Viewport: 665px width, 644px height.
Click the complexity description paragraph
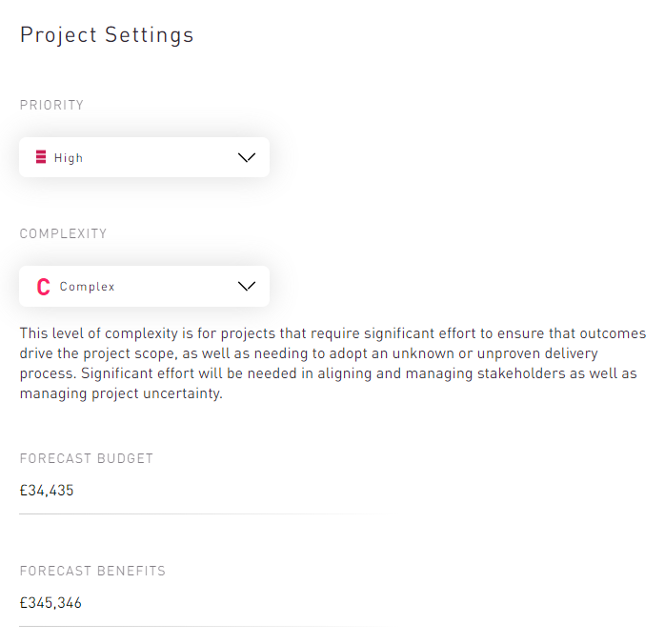[332, 364]
